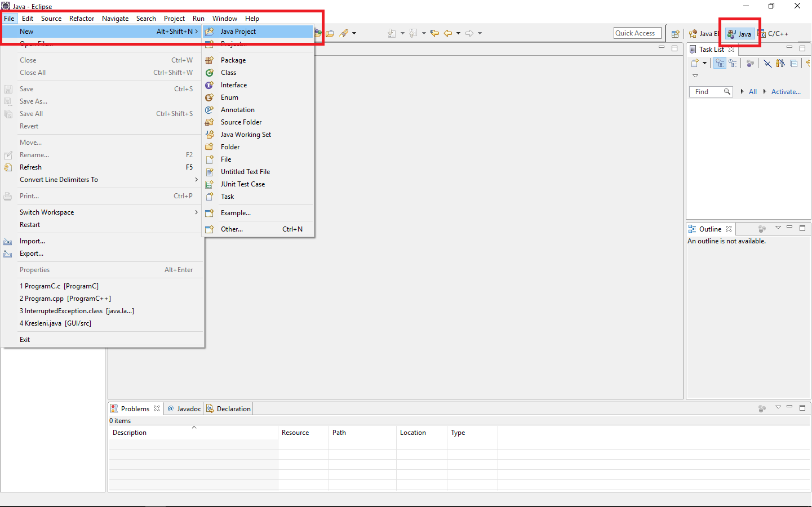Switch to the C/C++ perspective

(778, 33)
